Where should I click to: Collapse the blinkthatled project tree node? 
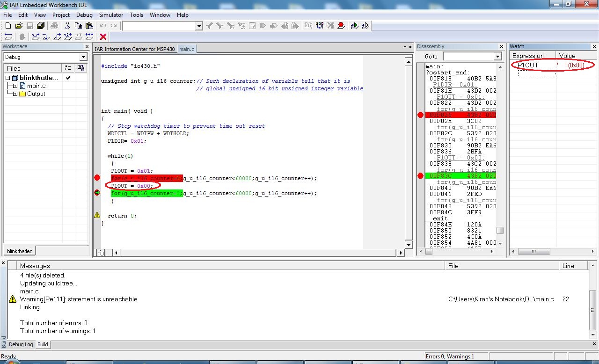tap(8, 78)
